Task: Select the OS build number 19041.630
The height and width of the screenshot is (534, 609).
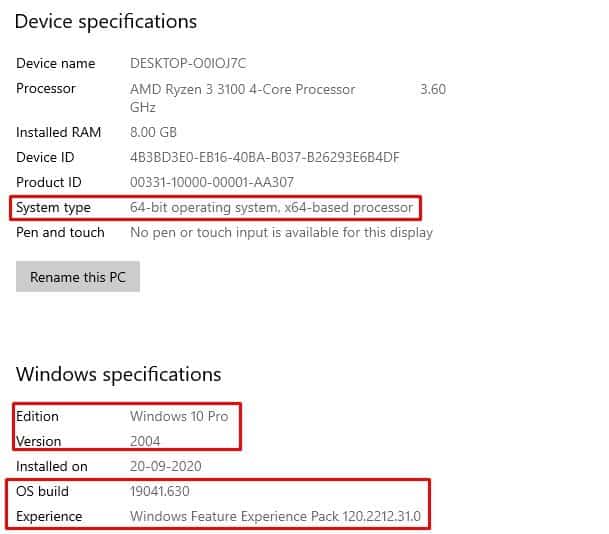Action: pos(159,491)
